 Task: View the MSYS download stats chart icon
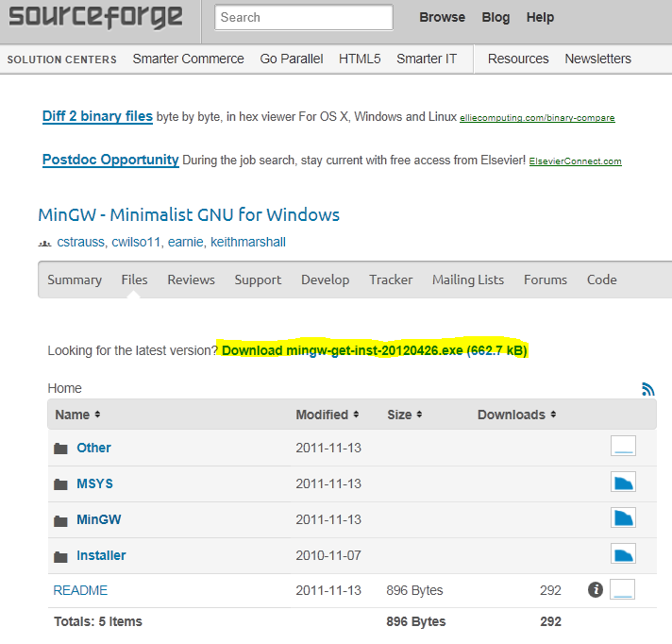coord(623,482)
